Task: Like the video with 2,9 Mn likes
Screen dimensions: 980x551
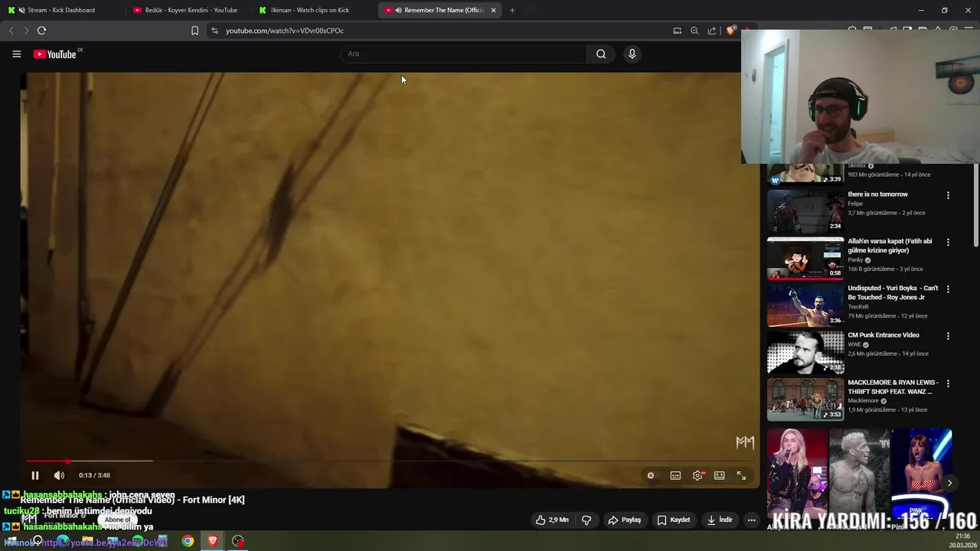Action: point(552,520)
